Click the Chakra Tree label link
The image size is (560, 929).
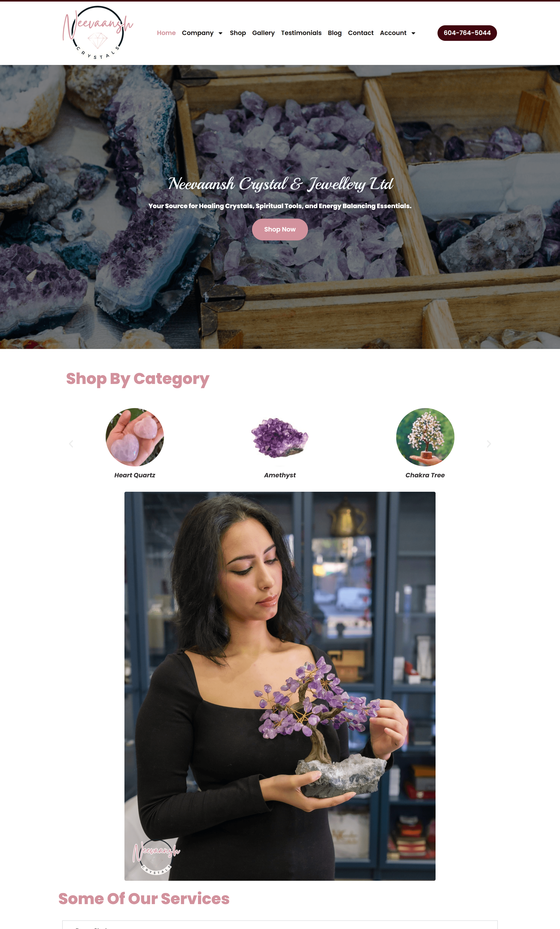tap(425, 475)
